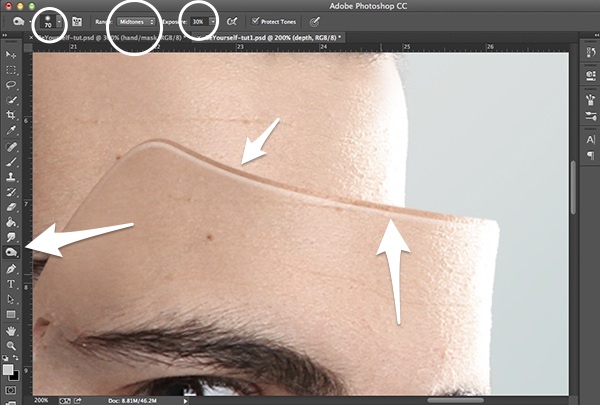600x405 pixels.
Task: Select the Paint Bucket tool
Action: click(x=11, y=222)
